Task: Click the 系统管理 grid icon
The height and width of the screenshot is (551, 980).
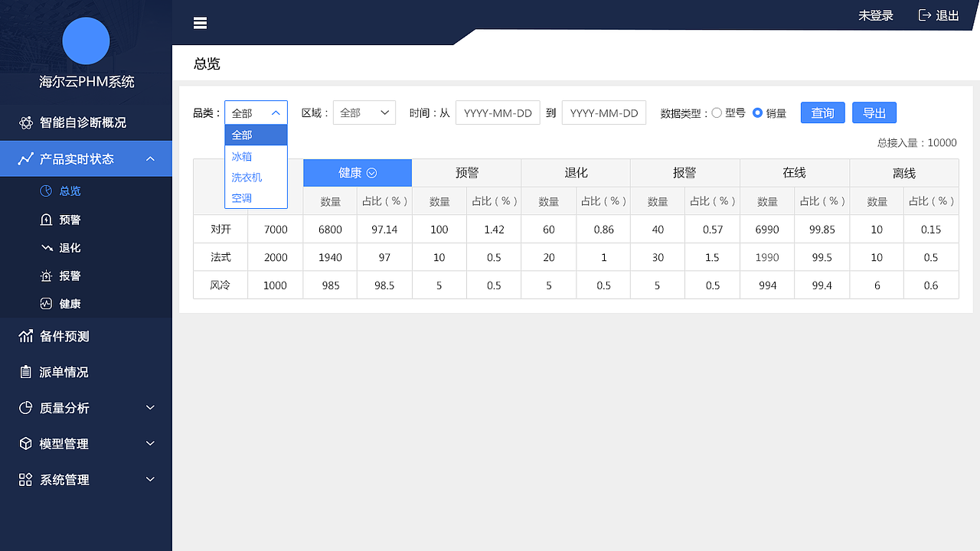Action: pos(26,480)
